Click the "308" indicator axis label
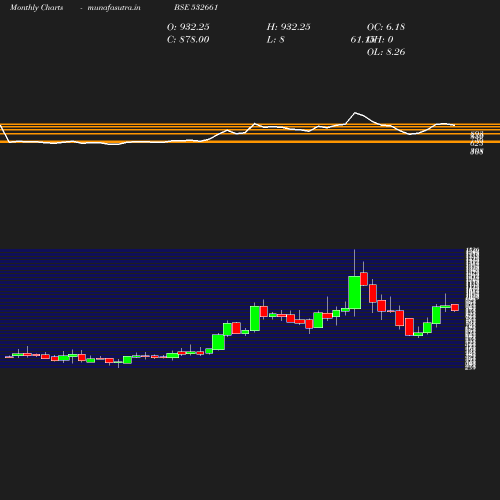500x500 pixels. (477, 152)
